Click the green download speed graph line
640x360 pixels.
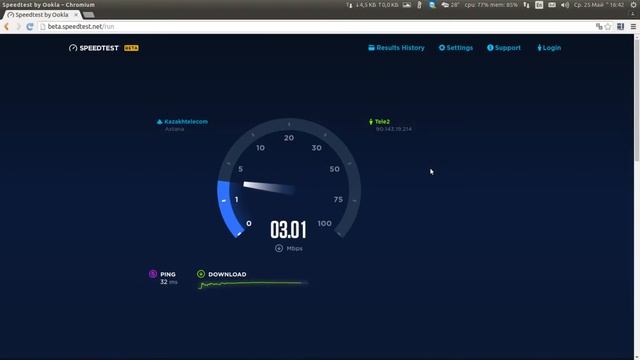tap(253, 284)
